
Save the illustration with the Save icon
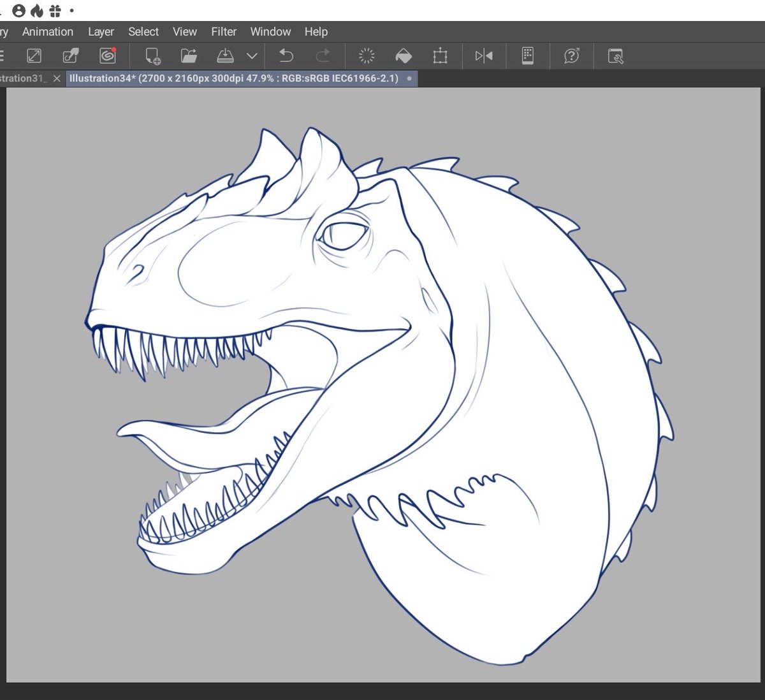point(226,56)
